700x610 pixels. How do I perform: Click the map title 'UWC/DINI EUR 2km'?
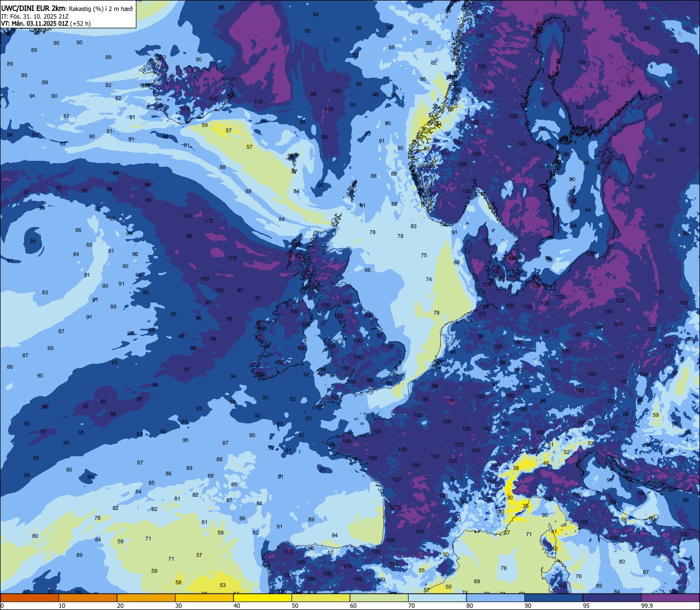(33, 9)
